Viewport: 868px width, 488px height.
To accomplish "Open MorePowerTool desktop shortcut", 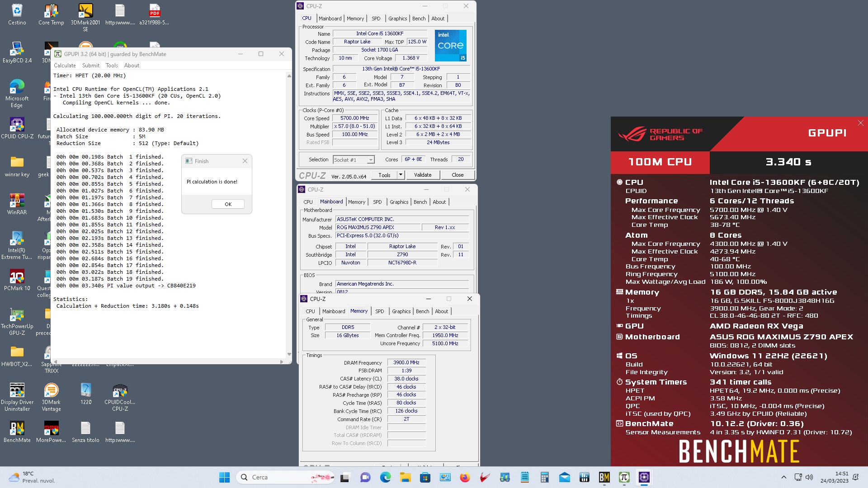I will coord(51,432).
